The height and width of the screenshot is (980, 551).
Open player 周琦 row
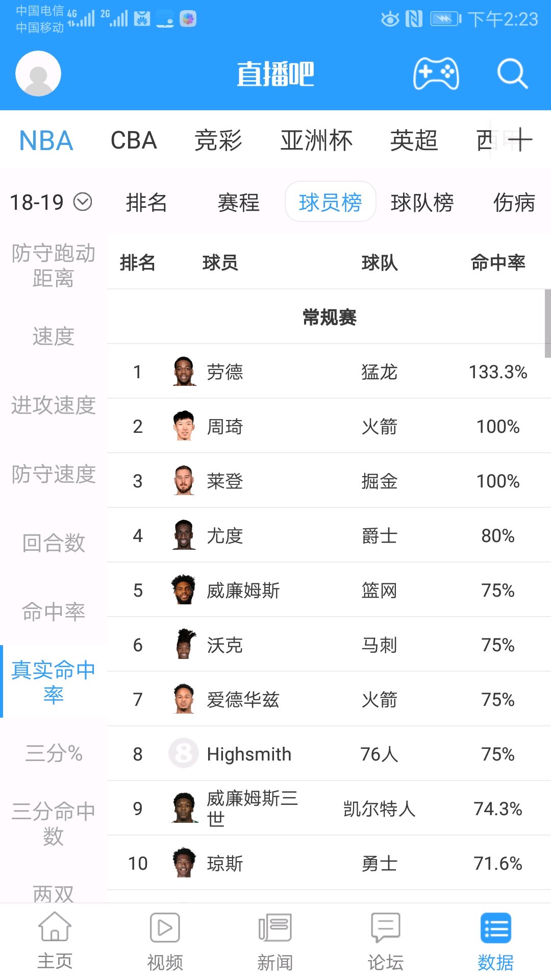click(329, 426)
